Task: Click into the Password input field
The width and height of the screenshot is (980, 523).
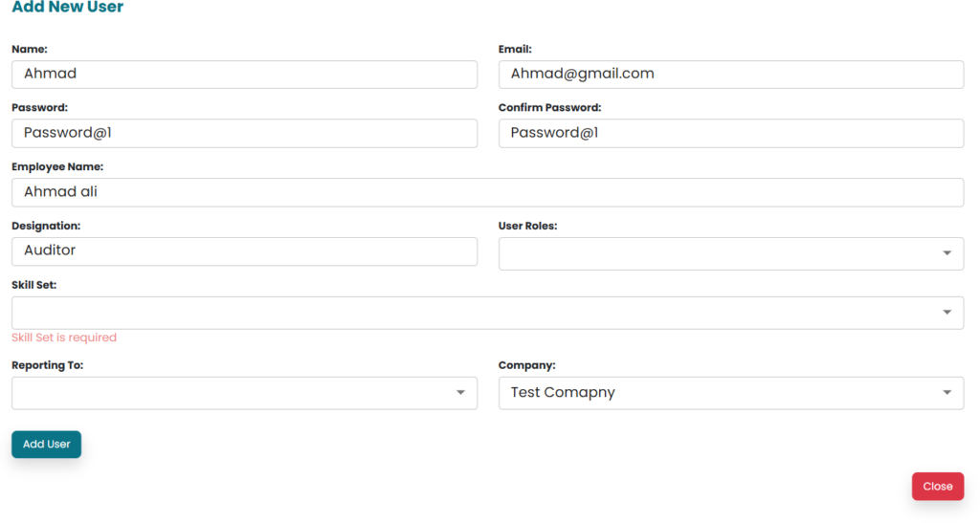Action: [x=244, y=134]
